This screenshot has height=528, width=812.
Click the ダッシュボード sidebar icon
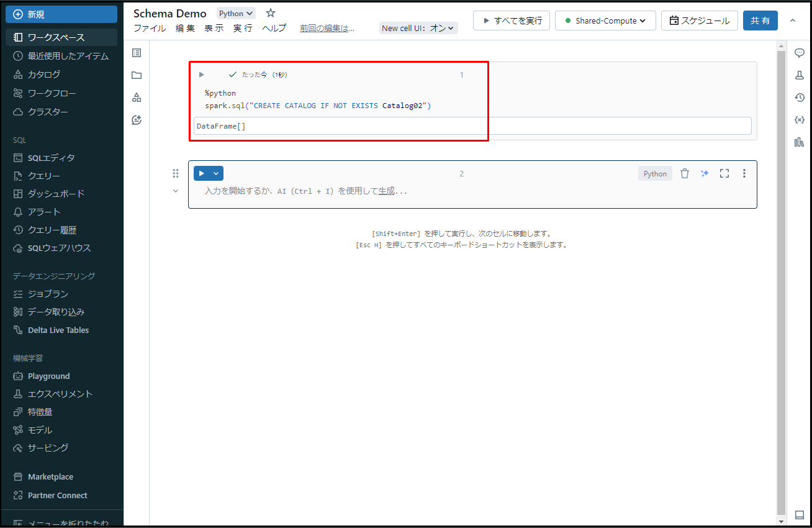pos(18,194)
